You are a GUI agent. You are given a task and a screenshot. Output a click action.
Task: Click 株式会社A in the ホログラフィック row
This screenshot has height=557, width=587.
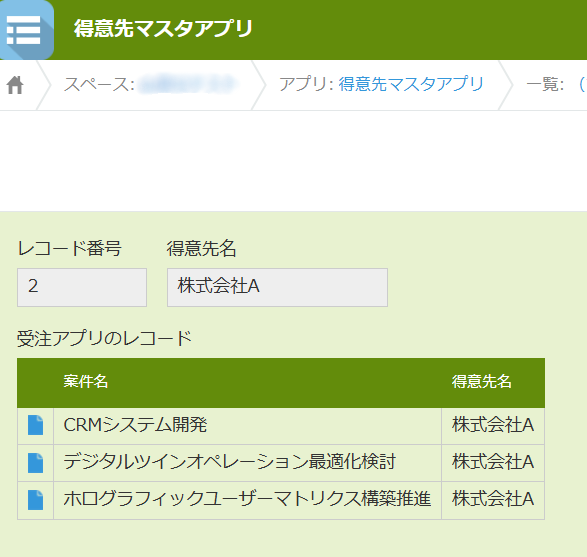[x=493, y=499]
